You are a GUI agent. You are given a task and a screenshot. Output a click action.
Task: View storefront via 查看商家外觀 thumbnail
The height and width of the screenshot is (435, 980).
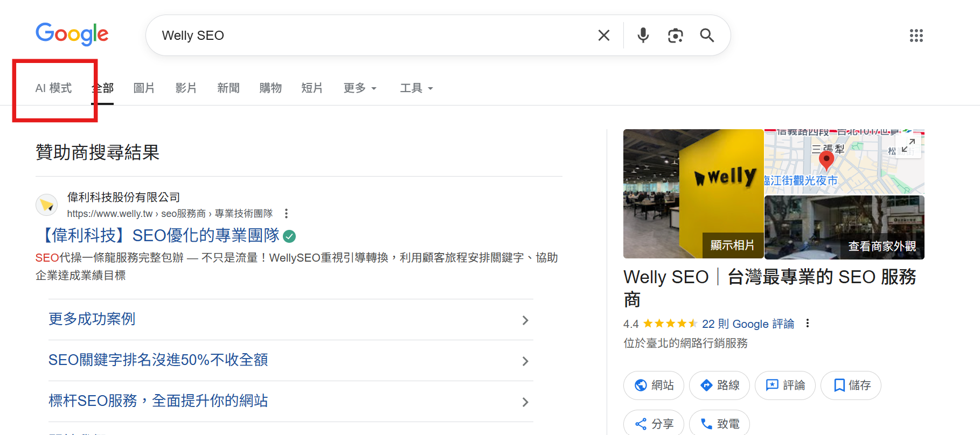[x=844, y=227]
